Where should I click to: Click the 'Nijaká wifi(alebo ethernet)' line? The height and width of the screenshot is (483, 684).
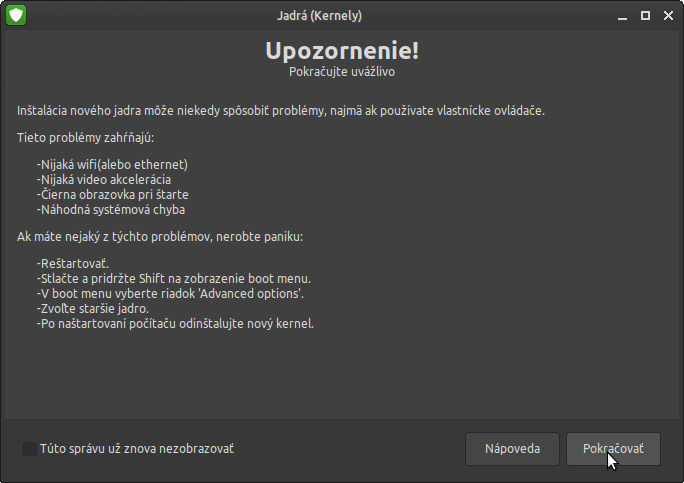pos(113,165)
